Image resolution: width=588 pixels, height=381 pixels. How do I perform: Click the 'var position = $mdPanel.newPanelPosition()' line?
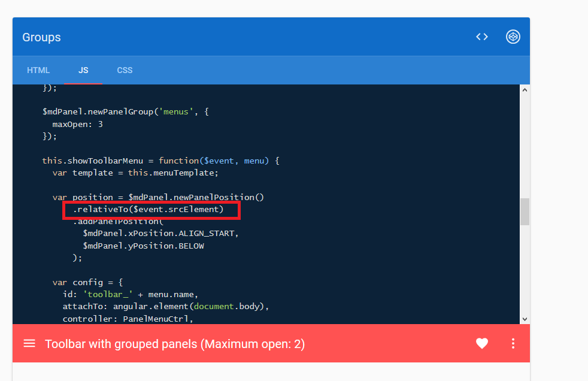pos(158,197)
